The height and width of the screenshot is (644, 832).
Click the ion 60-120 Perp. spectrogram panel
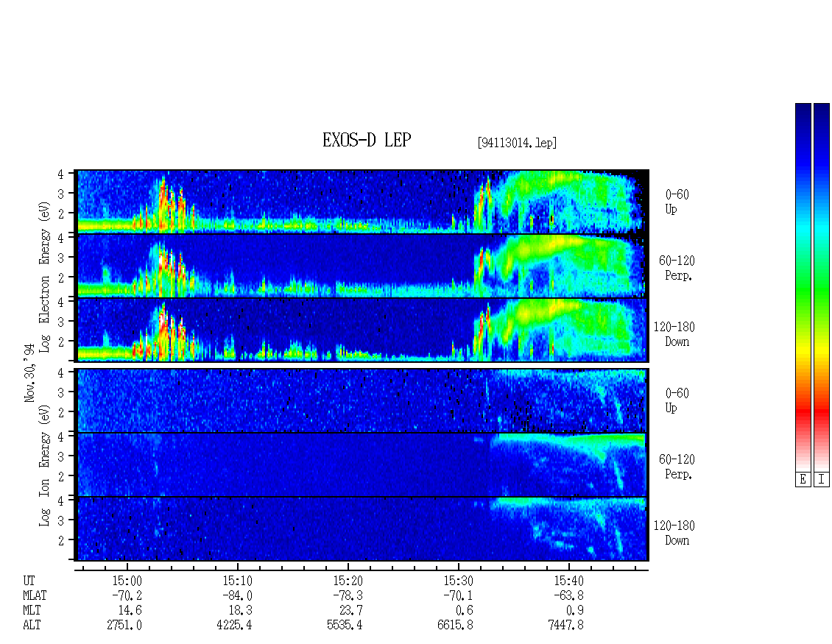(363, 464)
